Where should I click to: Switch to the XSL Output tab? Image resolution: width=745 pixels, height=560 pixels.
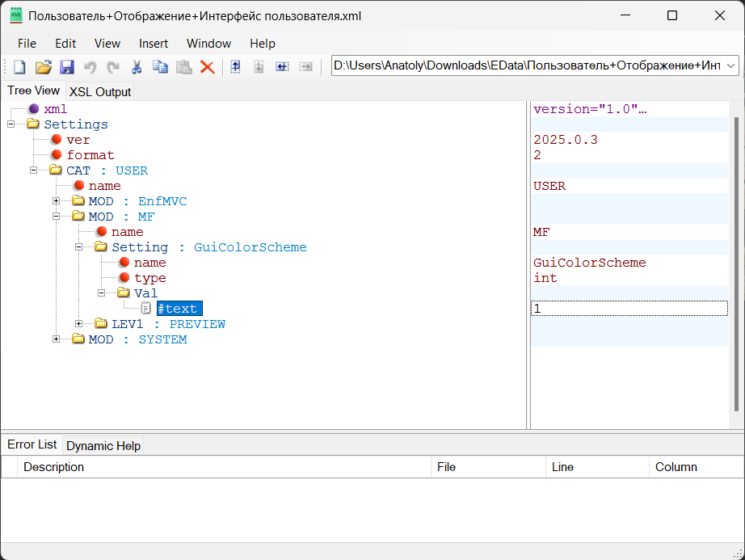pyautogui.click(x=99, y=91)
